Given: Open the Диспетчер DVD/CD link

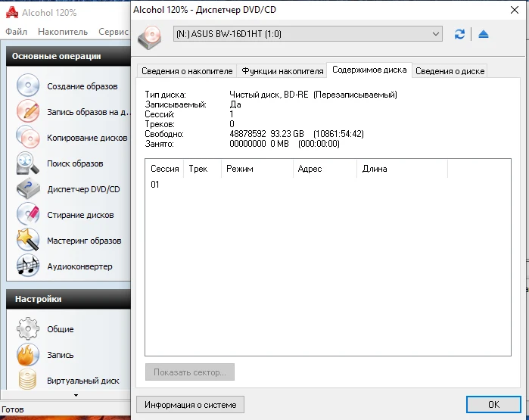Looking at the screenshot, I should 83,189.
